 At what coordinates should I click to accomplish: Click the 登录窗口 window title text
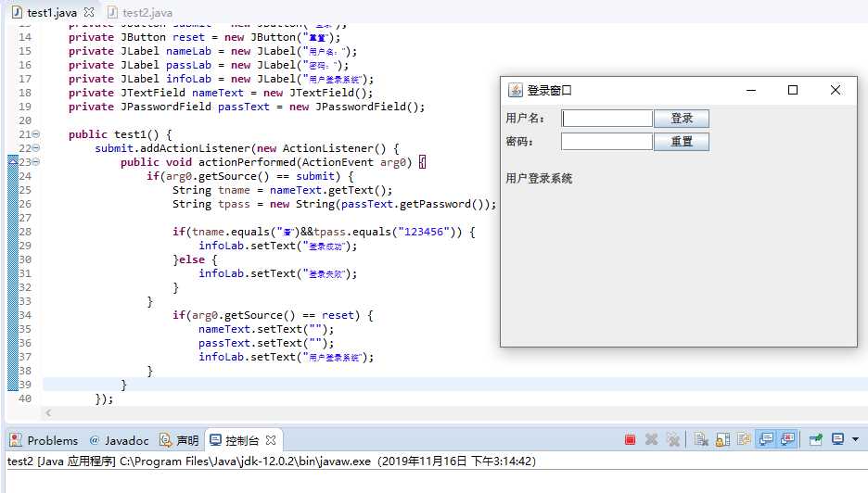(x=549, y=90)
